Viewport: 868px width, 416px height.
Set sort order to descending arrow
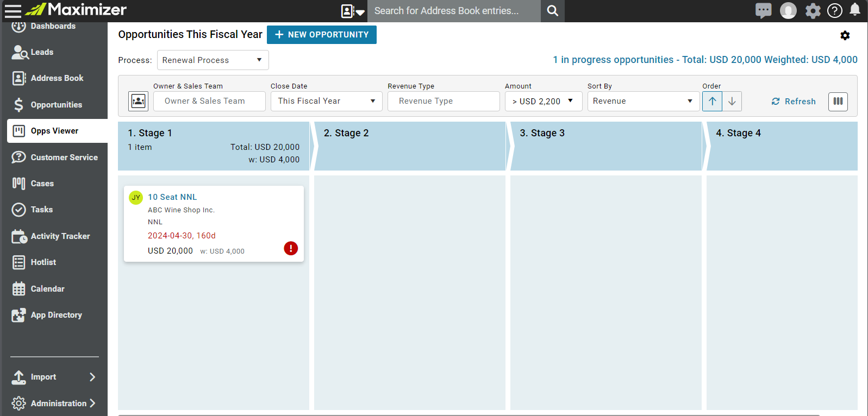(732, 101)
